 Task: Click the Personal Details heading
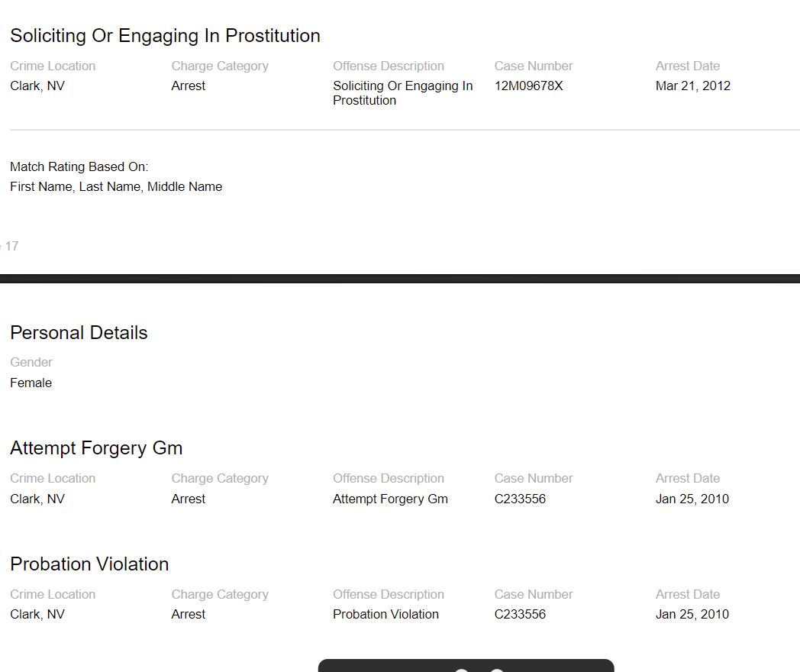(x=79, y=333)
